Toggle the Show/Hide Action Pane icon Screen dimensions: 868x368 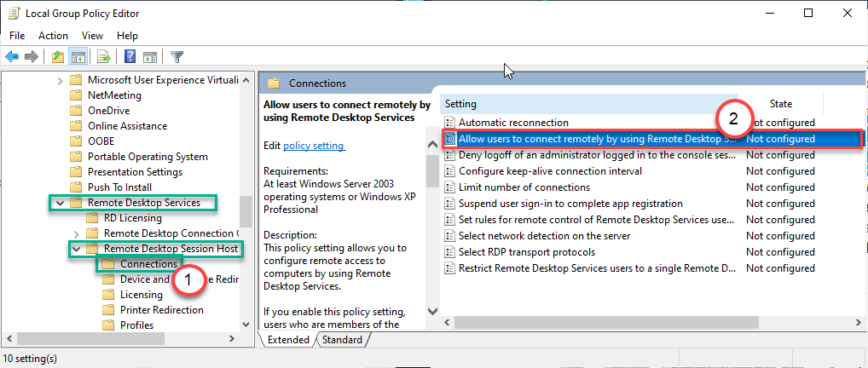(150, 57)
